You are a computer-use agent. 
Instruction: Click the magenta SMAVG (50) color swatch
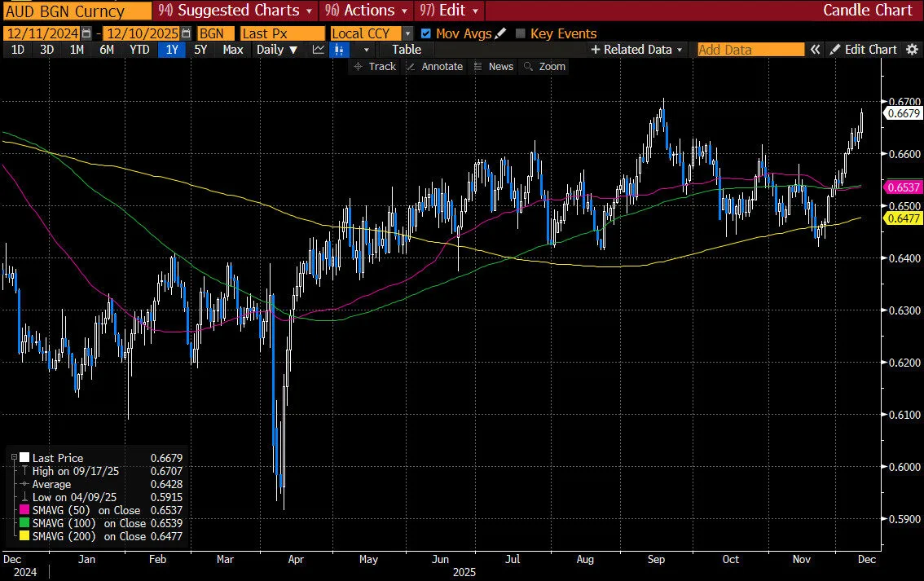(24, 510)
